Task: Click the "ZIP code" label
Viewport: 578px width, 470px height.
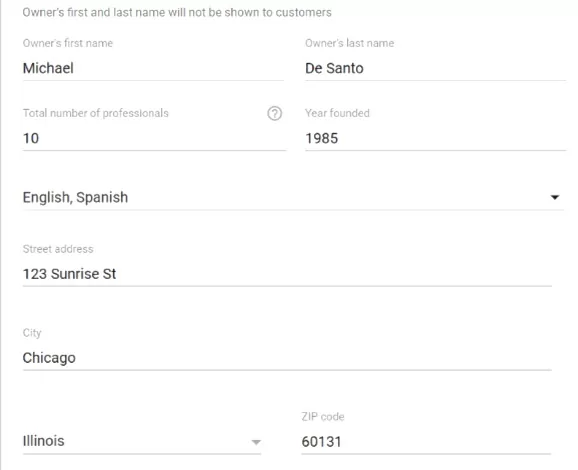Action: click(323, 417)
